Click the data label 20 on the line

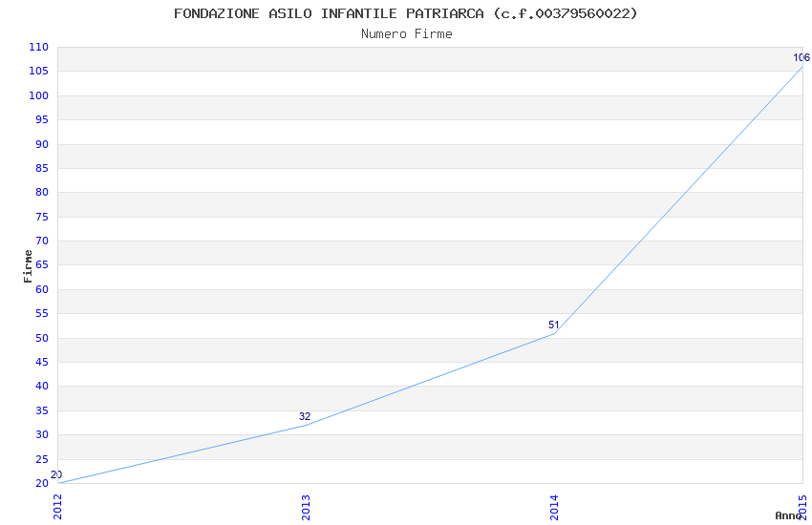[56, 474]
